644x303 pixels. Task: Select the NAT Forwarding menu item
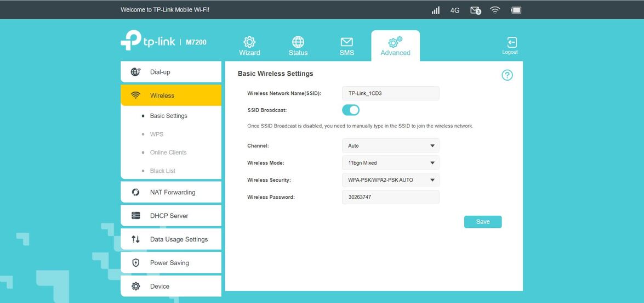pos(171,192)
